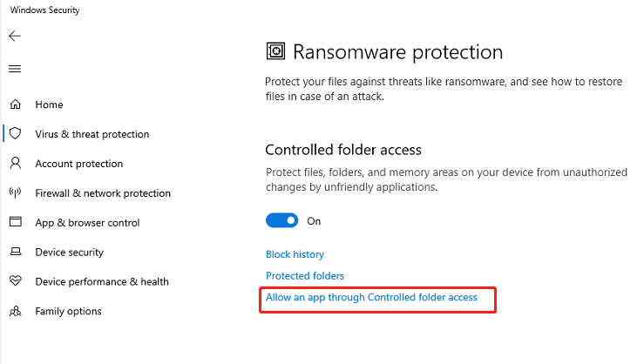Click the Ransomware protection heading icon
This screenshot has height=364, width=644.
pyautogui.click(x=275, y=51)
